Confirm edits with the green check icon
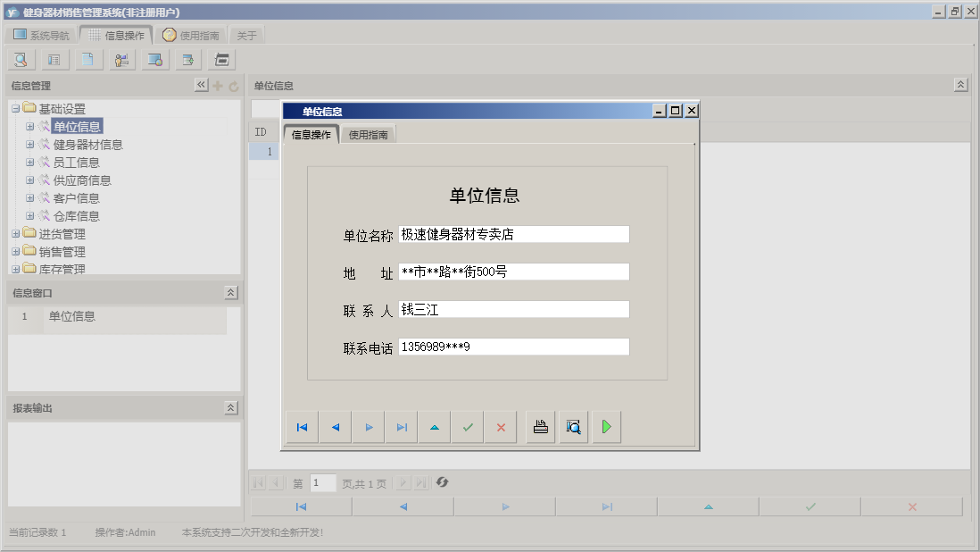Screen dimensions: 980x552 pyautogui.click(x=467, y=426)
